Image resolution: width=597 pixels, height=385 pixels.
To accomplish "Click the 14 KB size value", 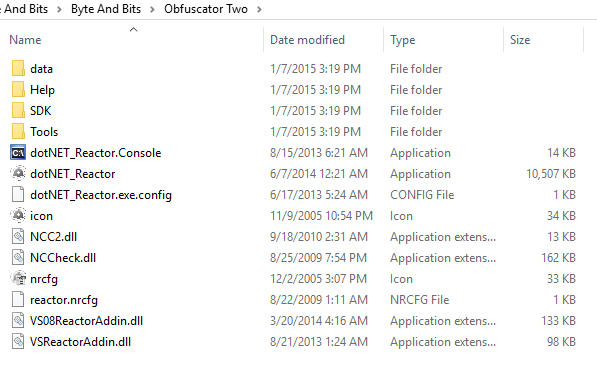I will point(562,153).
